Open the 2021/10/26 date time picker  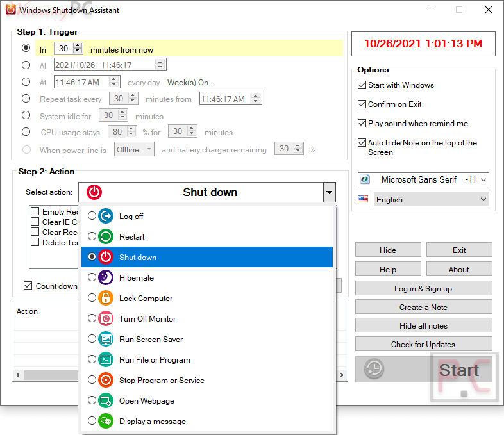110,65
